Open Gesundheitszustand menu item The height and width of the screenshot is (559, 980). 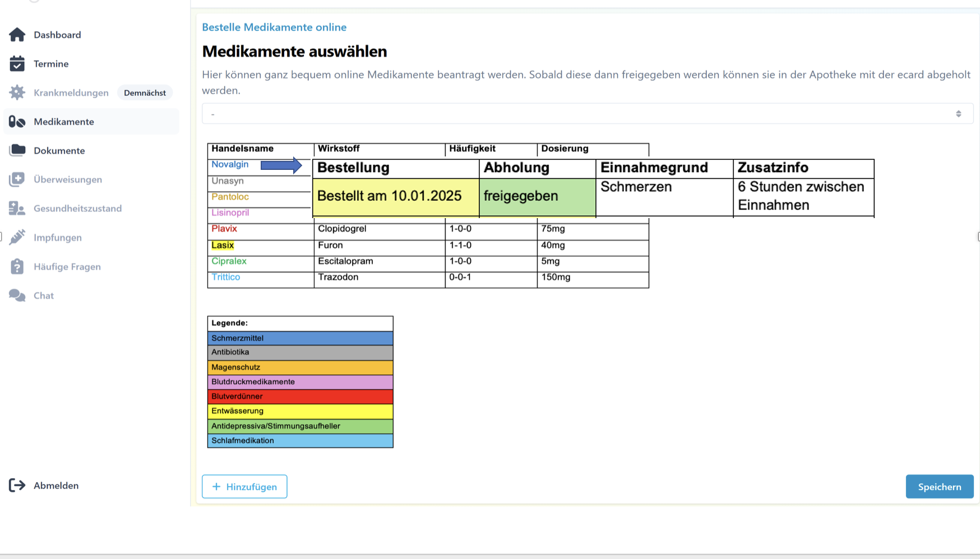(77, 209)
